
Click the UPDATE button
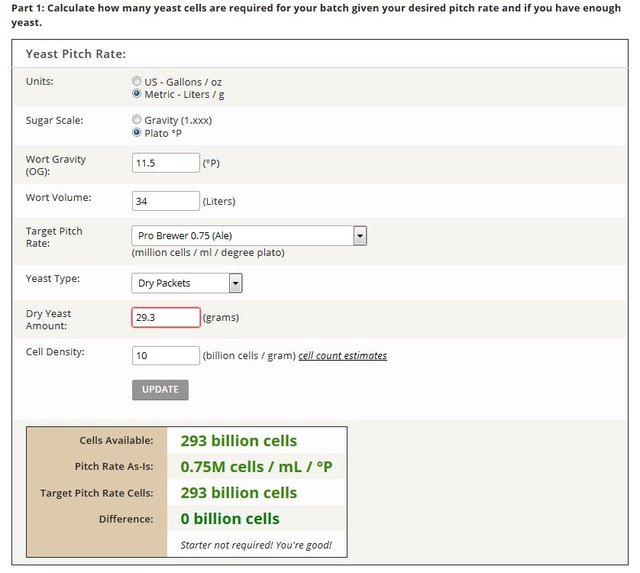click(160, 390)
